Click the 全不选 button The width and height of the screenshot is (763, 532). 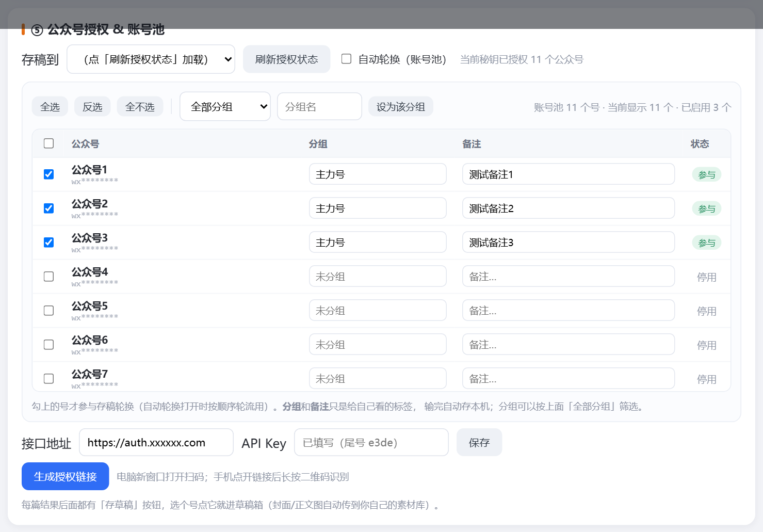(140, 107)
